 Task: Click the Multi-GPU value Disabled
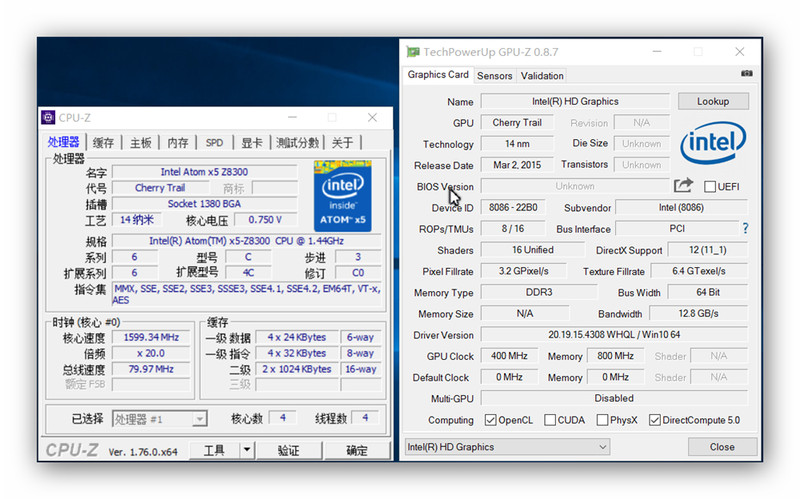614,398
